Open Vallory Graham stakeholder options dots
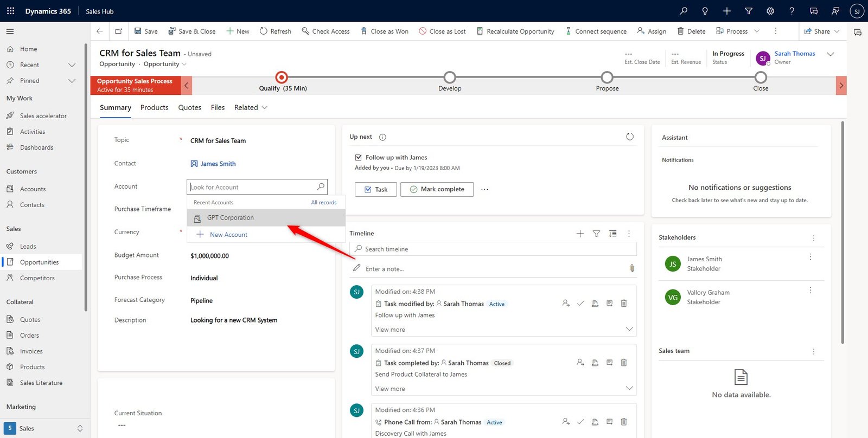Viewport: 868px width, 438px height. click(x=810, y=291)
